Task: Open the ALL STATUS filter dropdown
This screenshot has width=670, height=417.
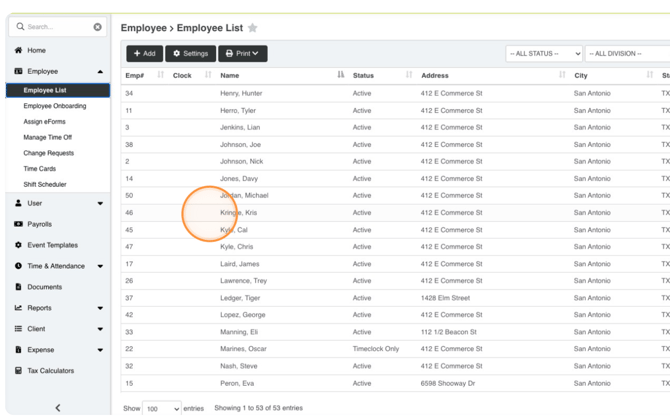Action: tap(544, 54)
